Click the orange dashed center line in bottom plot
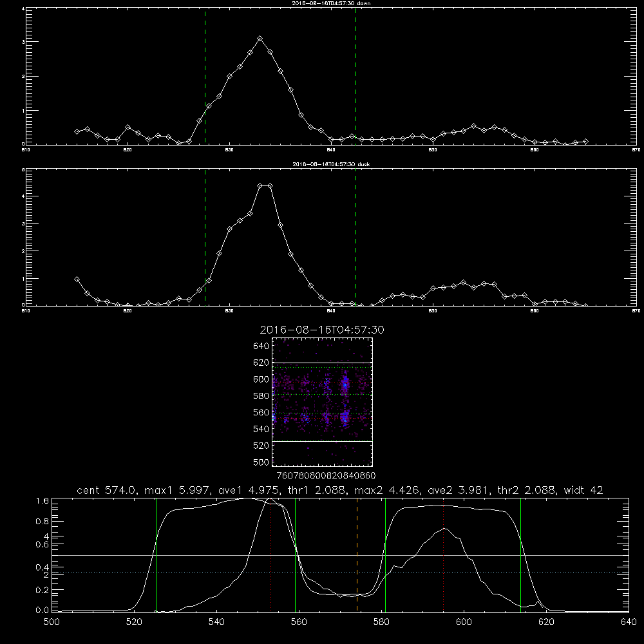The image size is (644, 644). tap(357, 554)
